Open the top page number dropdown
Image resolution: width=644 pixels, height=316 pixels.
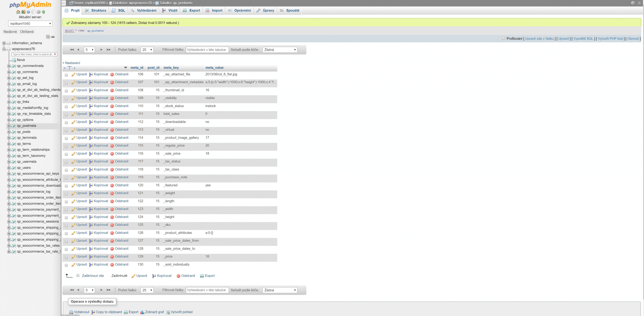[89, 50]
